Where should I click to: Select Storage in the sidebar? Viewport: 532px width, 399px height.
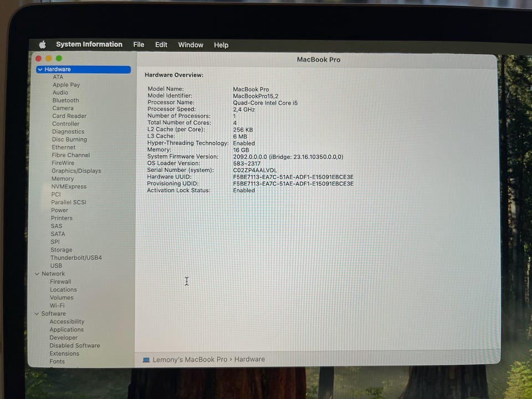point(62,250)
